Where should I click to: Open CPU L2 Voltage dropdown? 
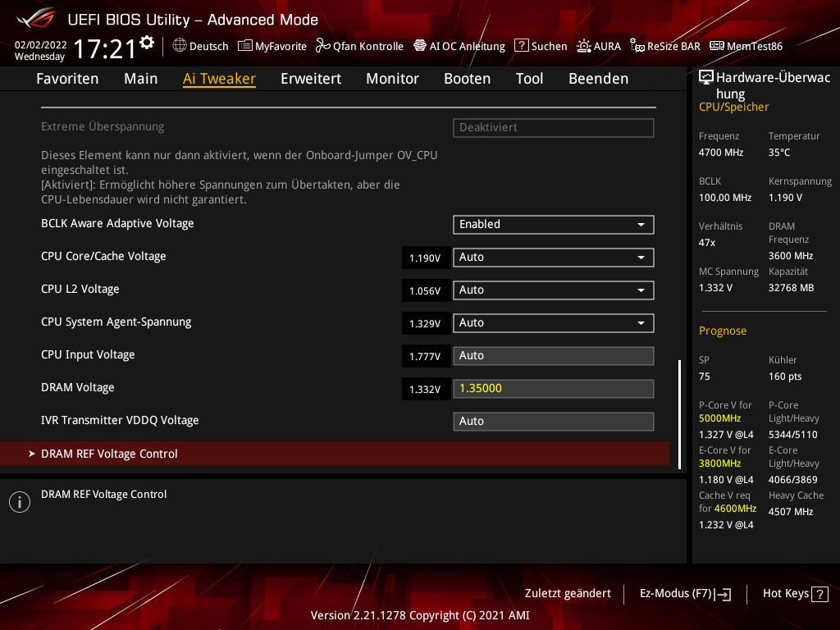pyautogui.click(x=553, y=290)
